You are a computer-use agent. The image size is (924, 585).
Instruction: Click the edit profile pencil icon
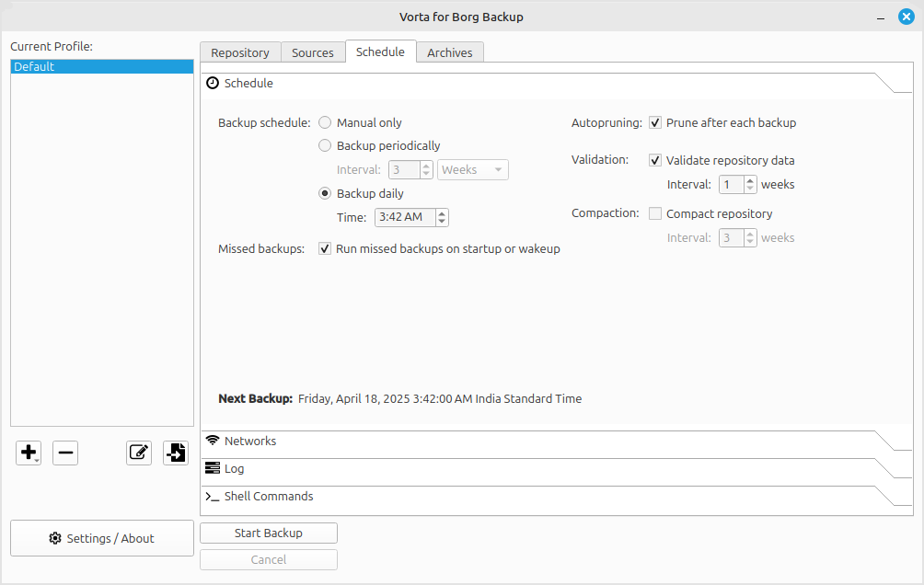[139, 452]
